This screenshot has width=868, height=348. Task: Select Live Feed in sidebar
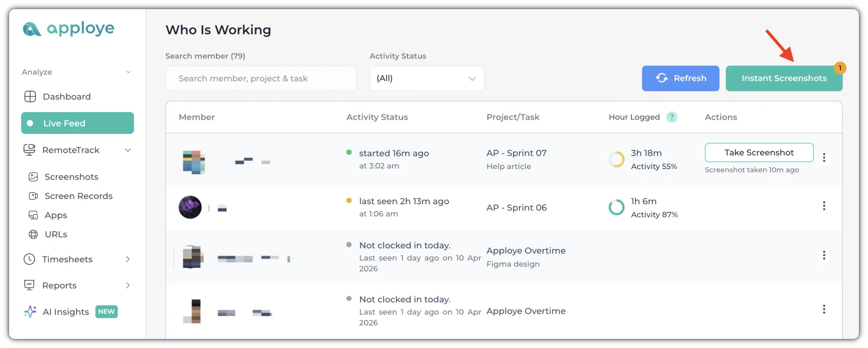click(77, 123)
